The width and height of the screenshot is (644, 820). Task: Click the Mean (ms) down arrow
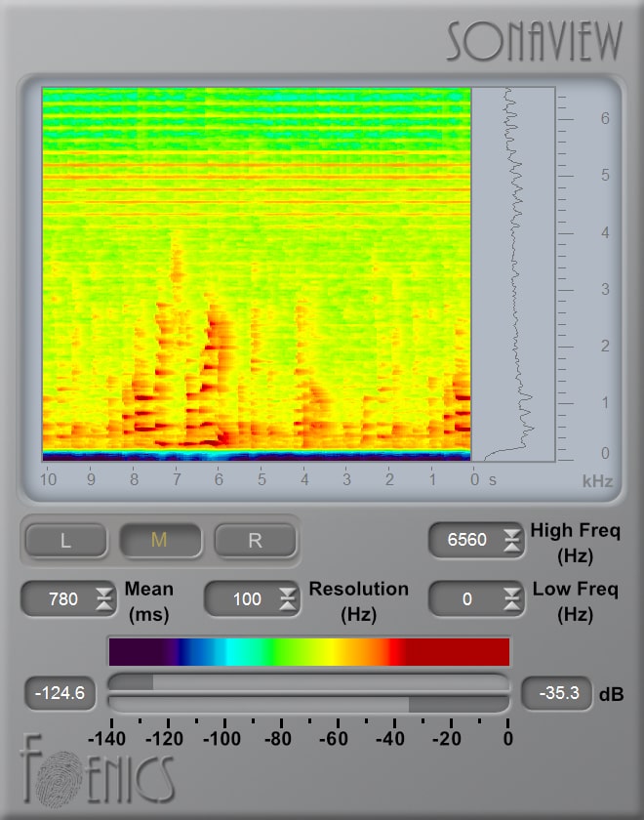pyautogui.click(x=104, y=605)
